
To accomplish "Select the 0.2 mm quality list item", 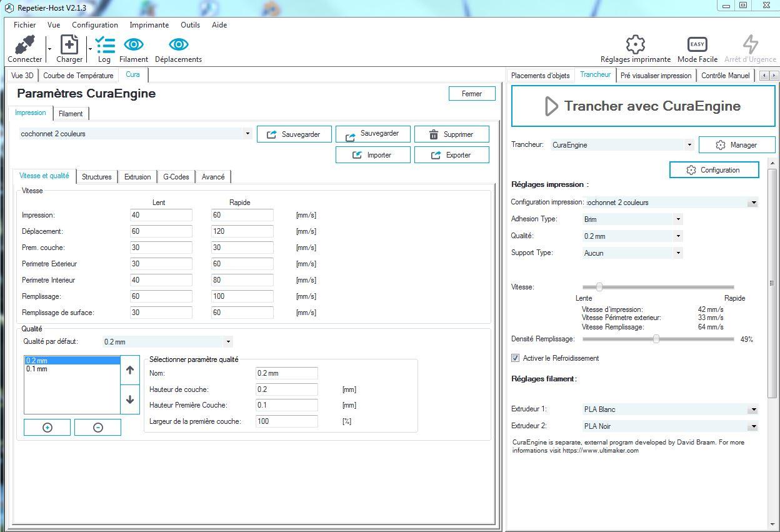I will pos(72,361).
